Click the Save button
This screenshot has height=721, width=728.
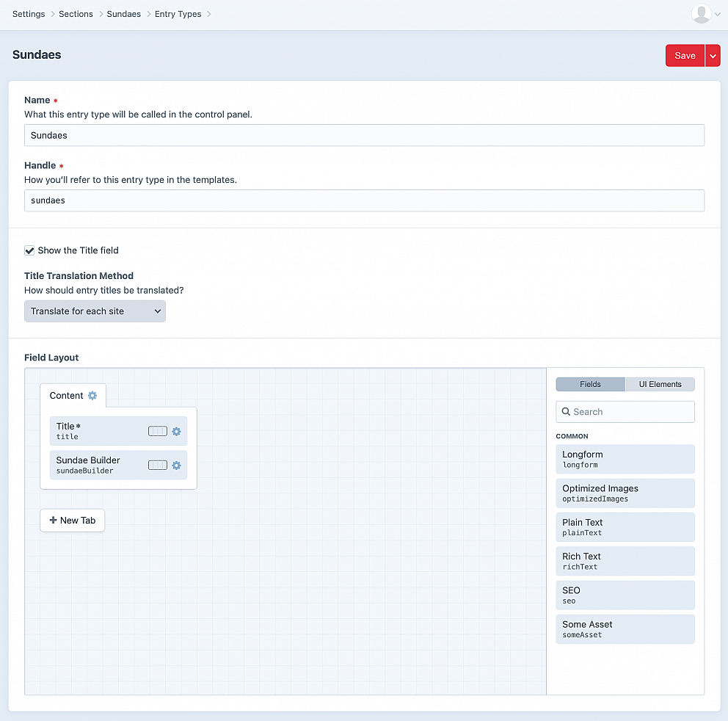684,55
